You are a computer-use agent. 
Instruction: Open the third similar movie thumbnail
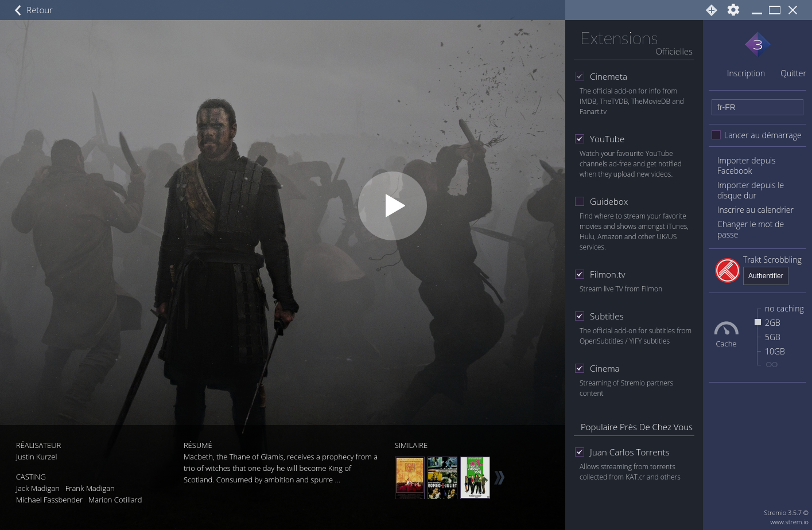click(x=475, y=478)
